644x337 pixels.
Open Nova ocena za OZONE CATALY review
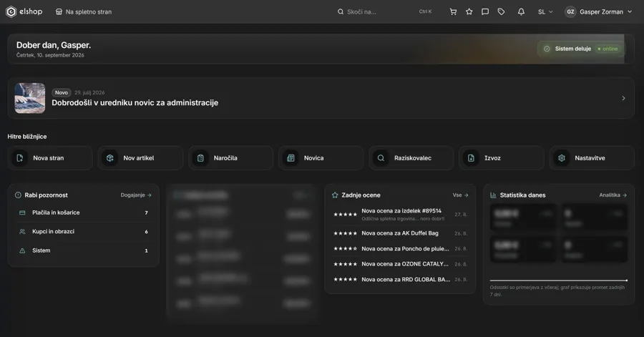[400, 264]
